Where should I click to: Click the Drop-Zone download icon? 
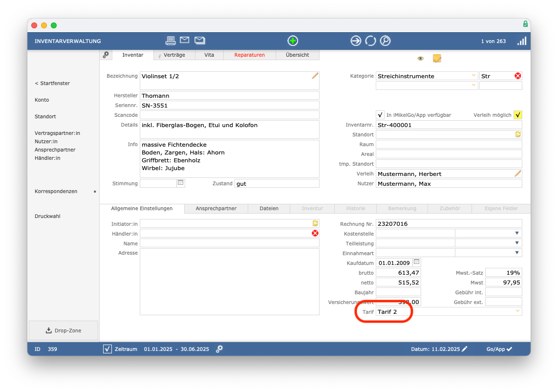48,330
